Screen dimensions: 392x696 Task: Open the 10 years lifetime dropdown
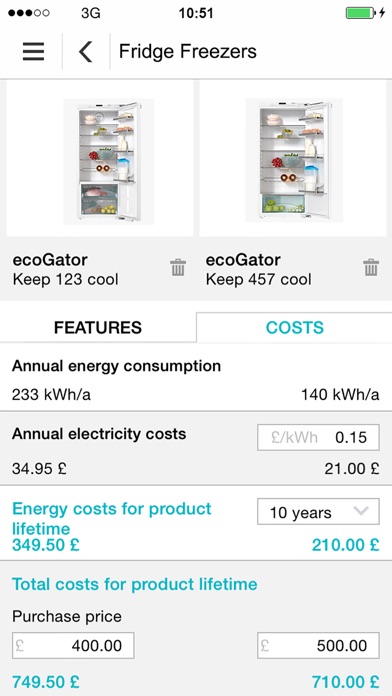(318, 511)
